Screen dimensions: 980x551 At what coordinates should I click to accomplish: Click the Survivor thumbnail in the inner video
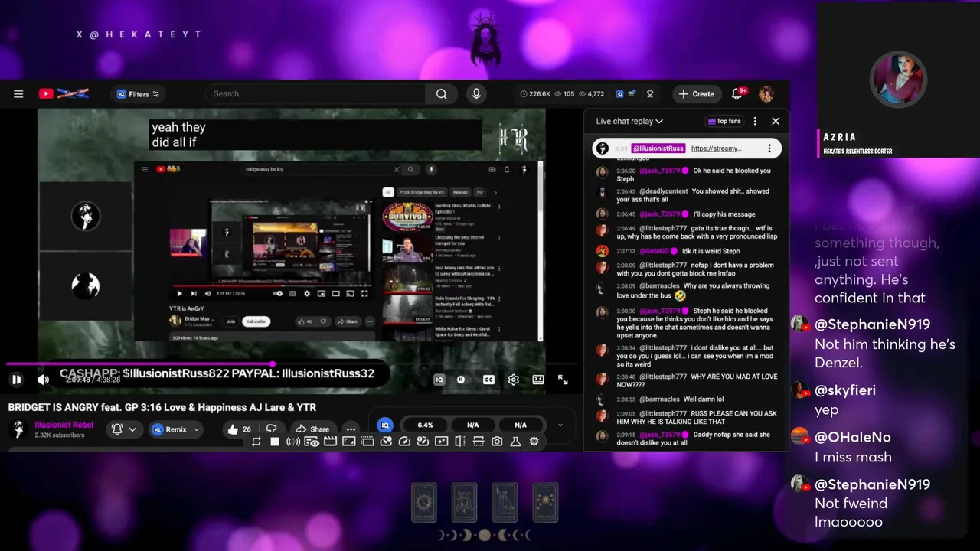pos(407,217)
